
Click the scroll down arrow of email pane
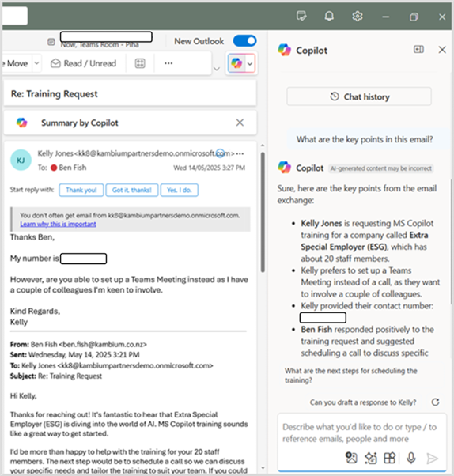pyautogui.click(x=263, y=468)
